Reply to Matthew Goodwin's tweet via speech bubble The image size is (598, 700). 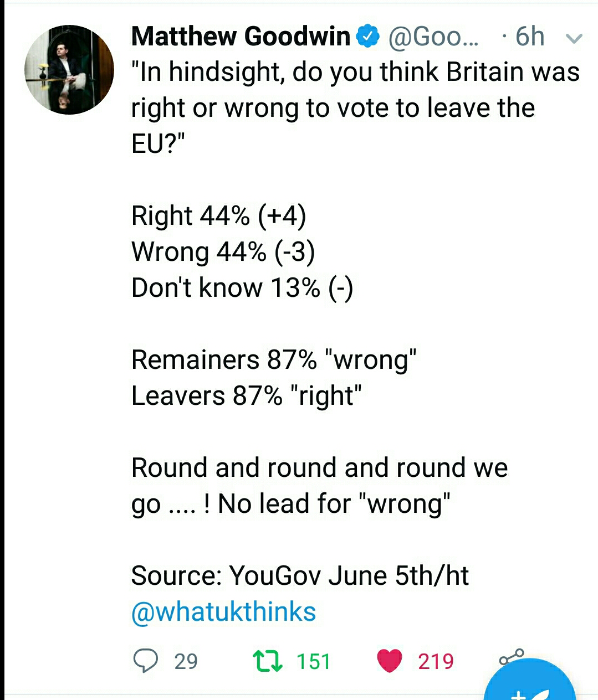coord(146,661)
